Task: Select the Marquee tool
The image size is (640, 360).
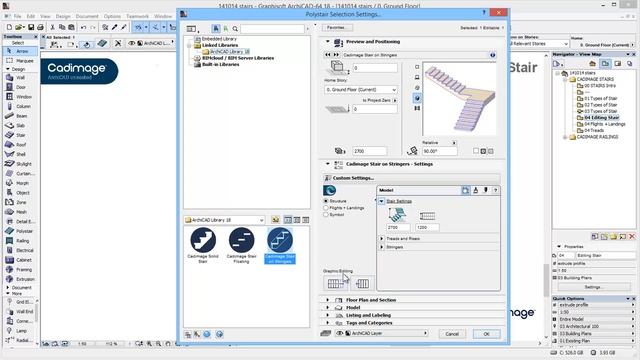Action: 20,60
